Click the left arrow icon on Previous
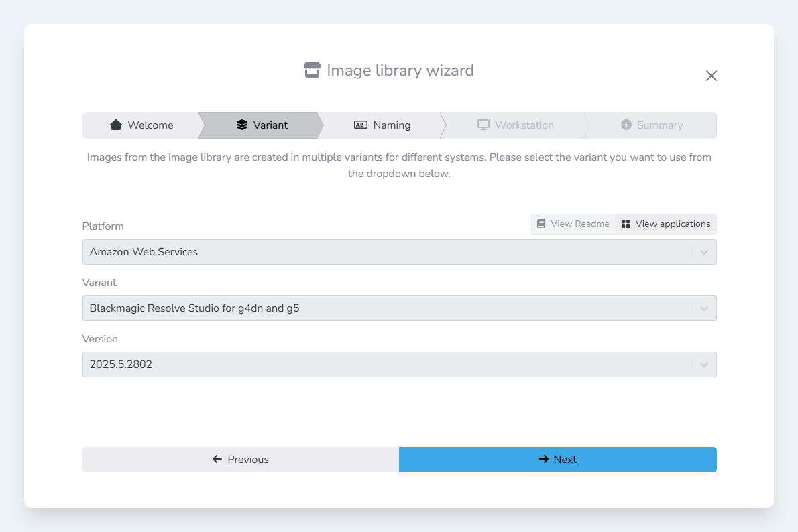 (x=217, y=460)
